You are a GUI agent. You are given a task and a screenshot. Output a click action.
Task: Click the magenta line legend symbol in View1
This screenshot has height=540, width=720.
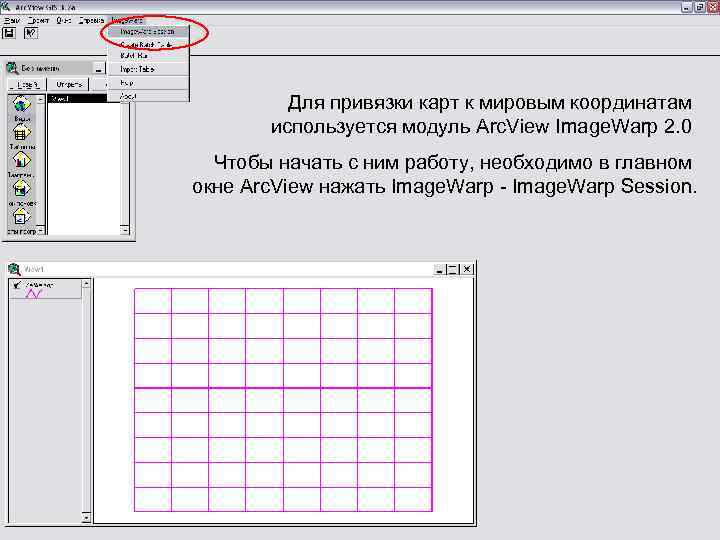(34, 293)
